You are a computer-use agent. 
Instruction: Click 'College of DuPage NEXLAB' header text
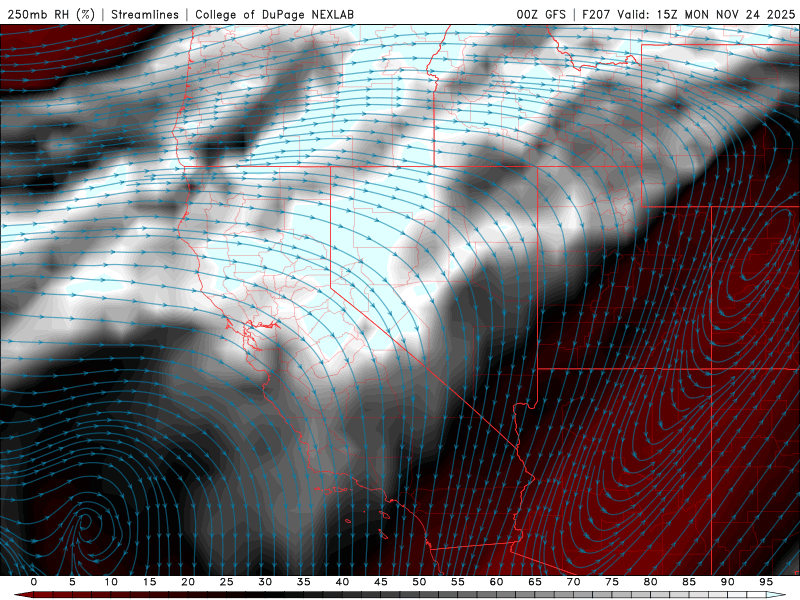274,14
